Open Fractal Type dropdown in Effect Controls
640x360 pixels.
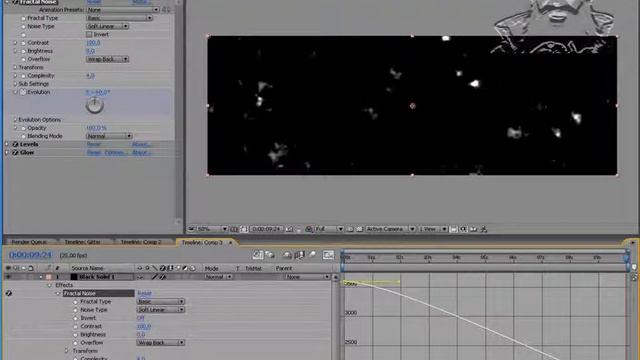coord(119,18)
